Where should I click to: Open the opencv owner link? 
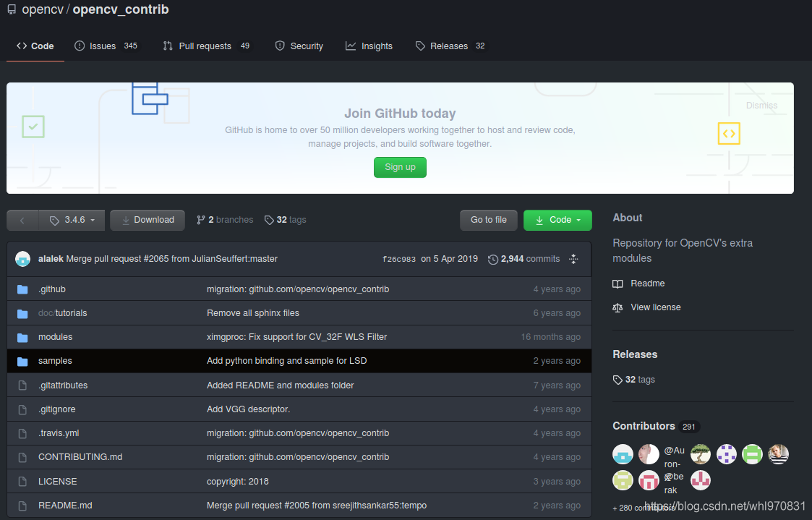(x=43, y=9)
